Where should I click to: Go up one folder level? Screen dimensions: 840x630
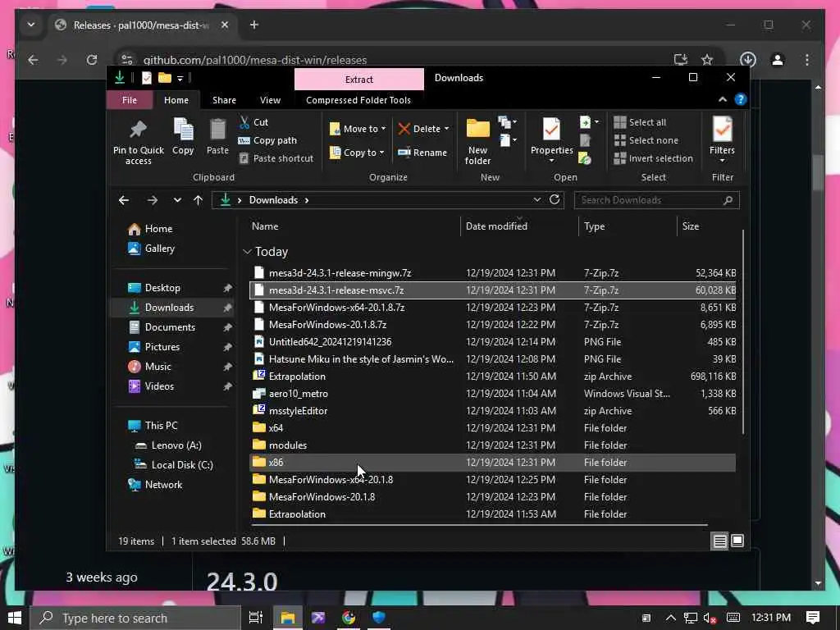click(x=199, y=200)
